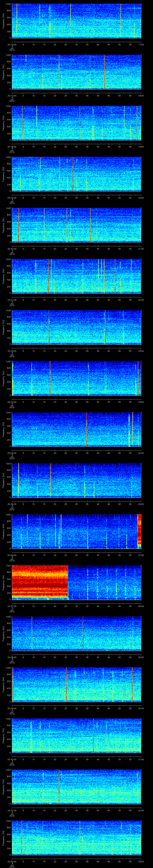The height and width of the screenshot is (868, 153).
Task: Click the spectrogram panel starting at 20:20:00
Action: (x=76, y=225)
